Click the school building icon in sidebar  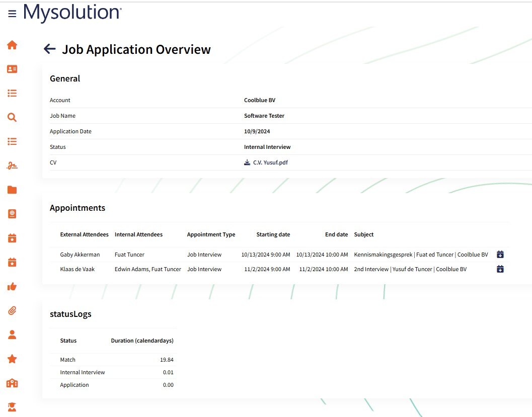12,383
